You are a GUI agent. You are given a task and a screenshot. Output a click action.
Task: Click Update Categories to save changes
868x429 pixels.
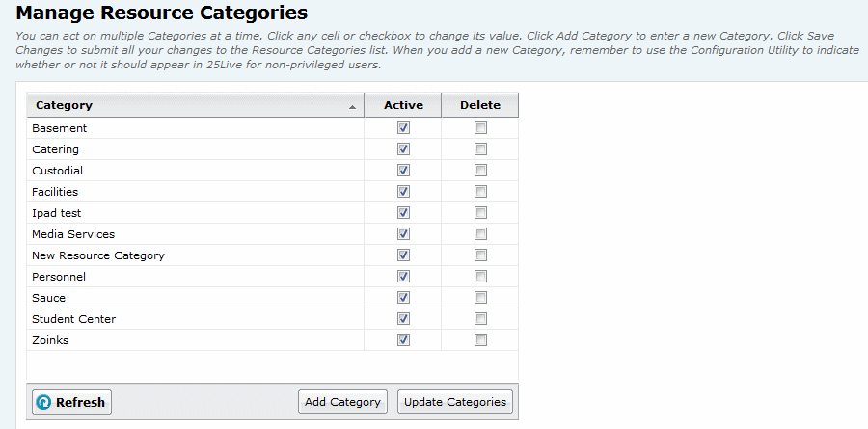(455, 402)
